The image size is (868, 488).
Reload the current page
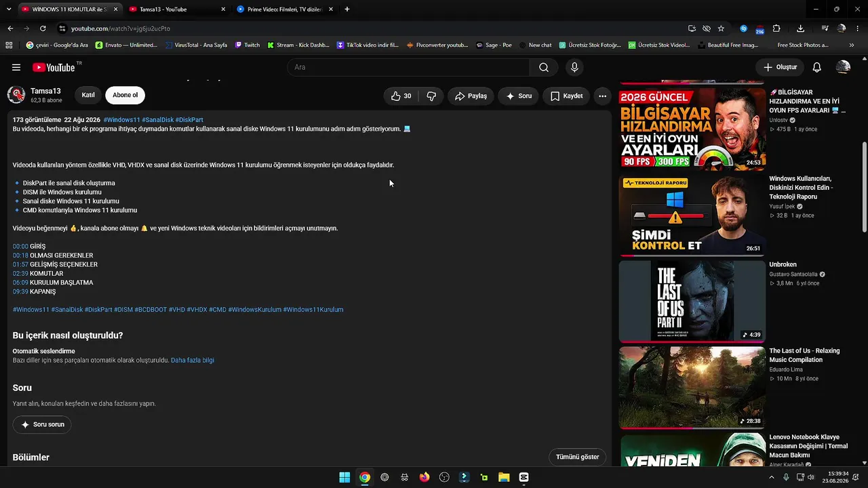coord(43,28)
